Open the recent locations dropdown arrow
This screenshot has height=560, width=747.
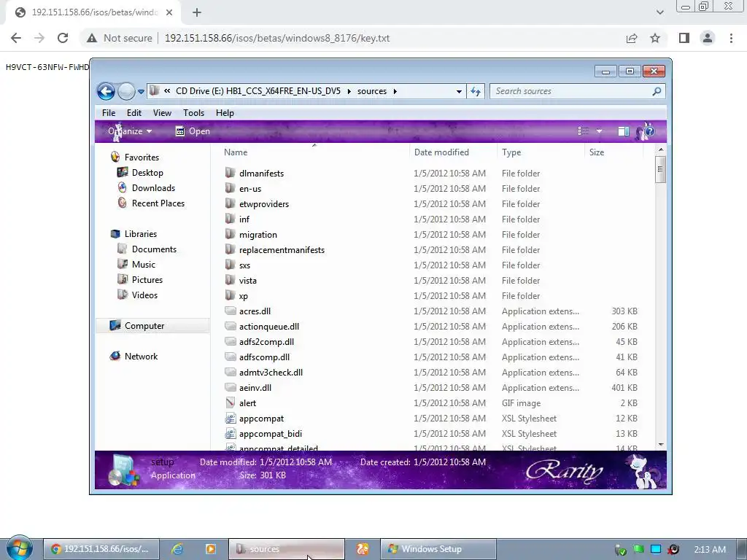click(141, 91)
